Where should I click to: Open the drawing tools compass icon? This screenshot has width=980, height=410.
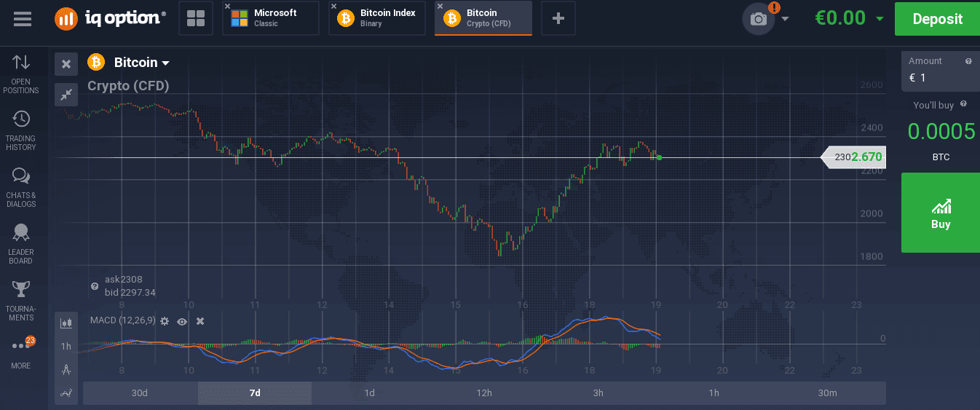point(66,369)
